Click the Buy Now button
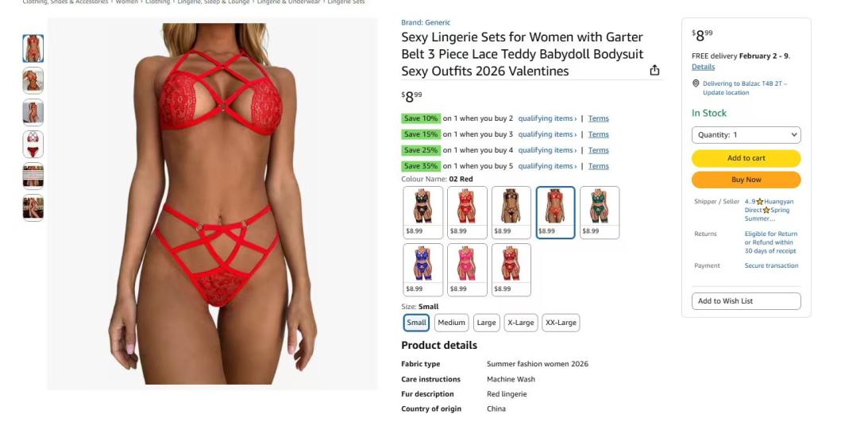868x422 pixels. 746,180
